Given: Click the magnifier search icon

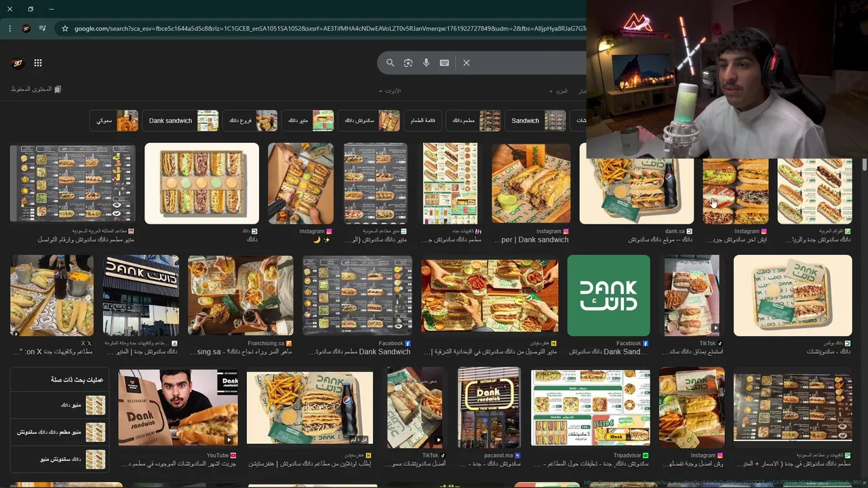Looking at the screenshot, I should (x=390, y=62).
